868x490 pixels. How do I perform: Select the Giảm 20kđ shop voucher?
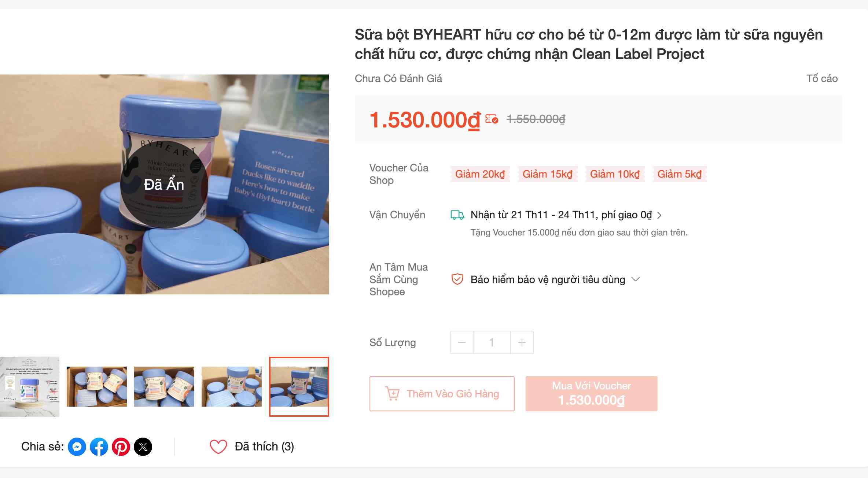(480, 174)
